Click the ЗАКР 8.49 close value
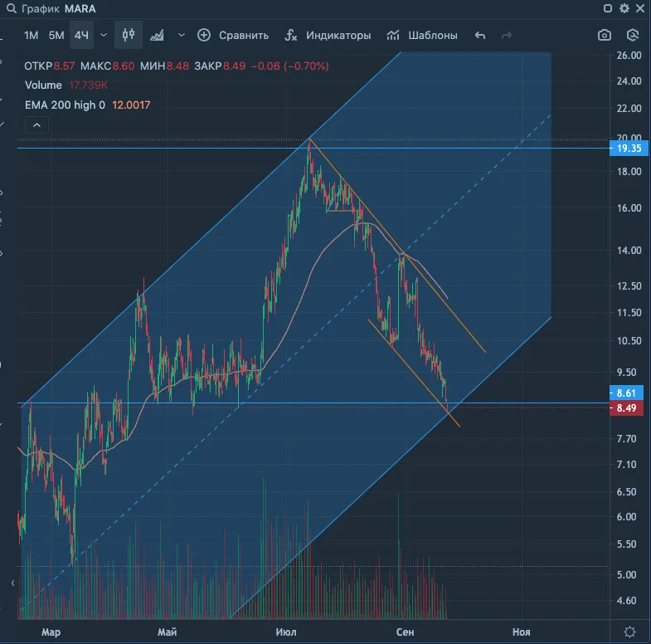651x644 pixels. click(220, 66)
